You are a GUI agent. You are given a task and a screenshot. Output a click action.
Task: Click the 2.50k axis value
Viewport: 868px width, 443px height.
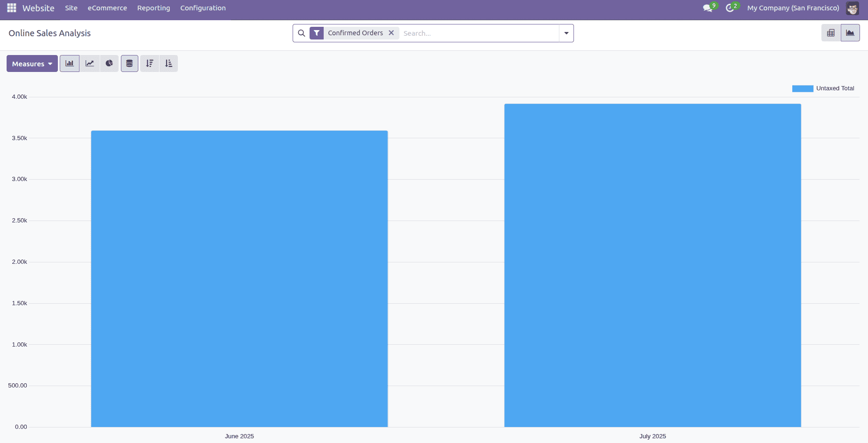(19, 221)
